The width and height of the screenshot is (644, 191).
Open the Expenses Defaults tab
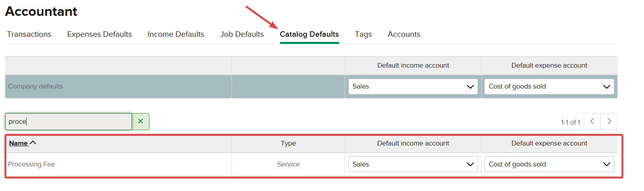pyautogui.click(x=99, y=34)
